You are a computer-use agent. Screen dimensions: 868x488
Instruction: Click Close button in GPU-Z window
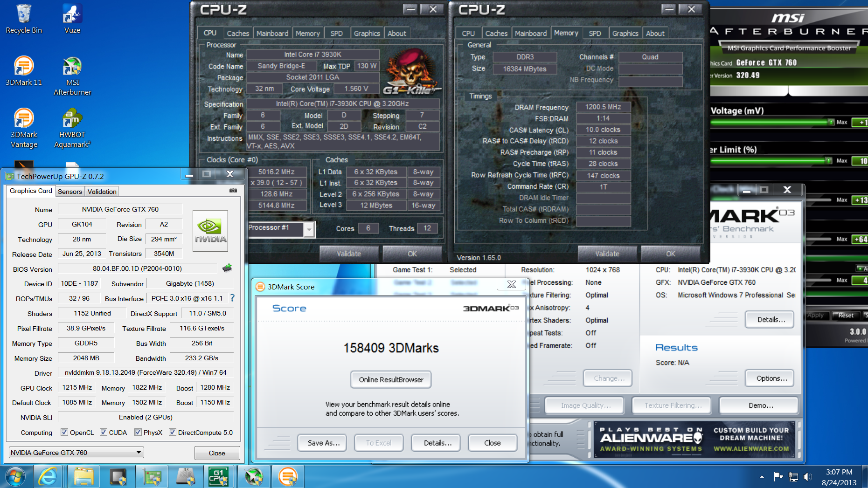pyautogui.click(x=217, y=453)
